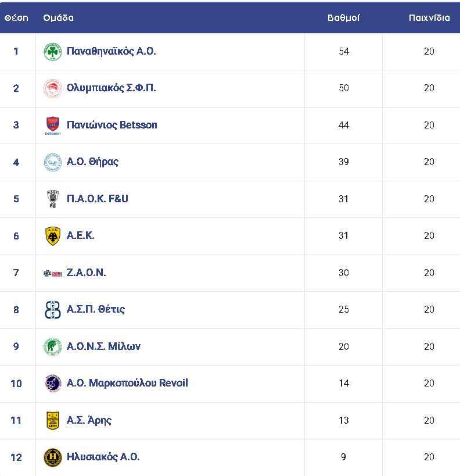Click the Π.Α.Ο.Κ. F&U team crest

click(x=53, y=199)
